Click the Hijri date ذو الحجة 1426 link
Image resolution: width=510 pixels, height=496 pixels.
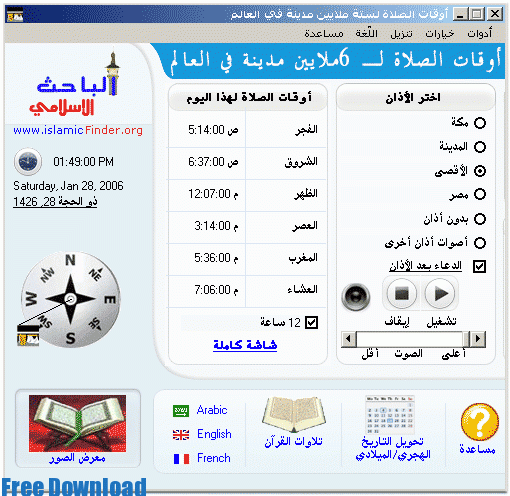coord(55,201)
